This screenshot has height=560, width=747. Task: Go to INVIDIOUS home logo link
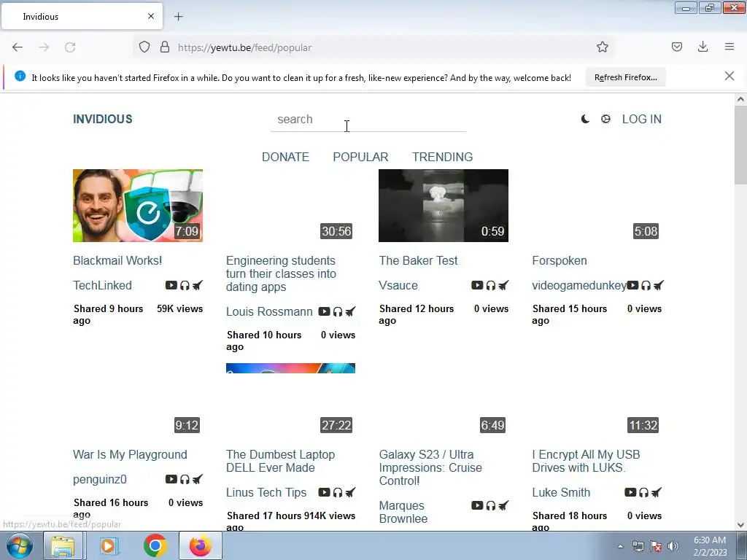(102, 119)
